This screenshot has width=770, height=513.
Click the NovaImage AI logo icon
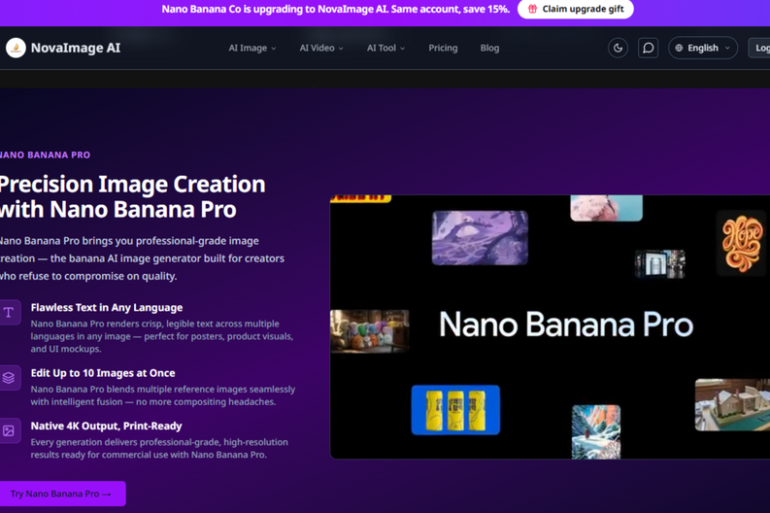click(16, 48)
